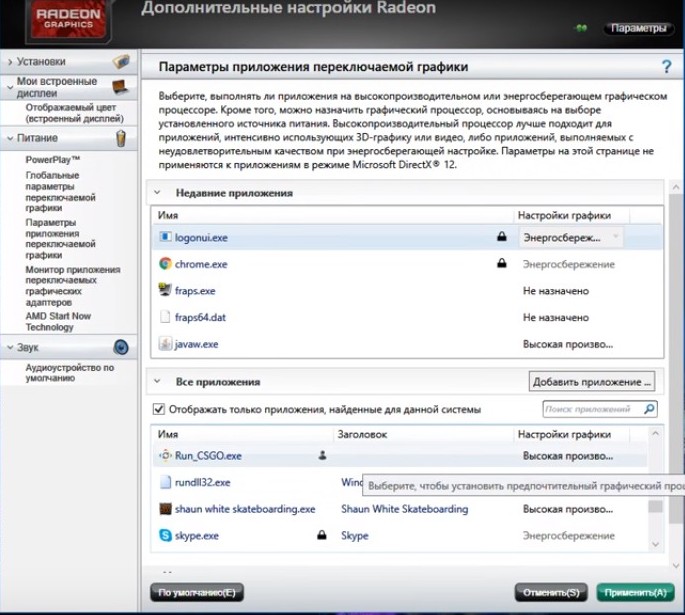Click Высокая произво... for shaun white skateboarding.exe

(x=567, y=509)
